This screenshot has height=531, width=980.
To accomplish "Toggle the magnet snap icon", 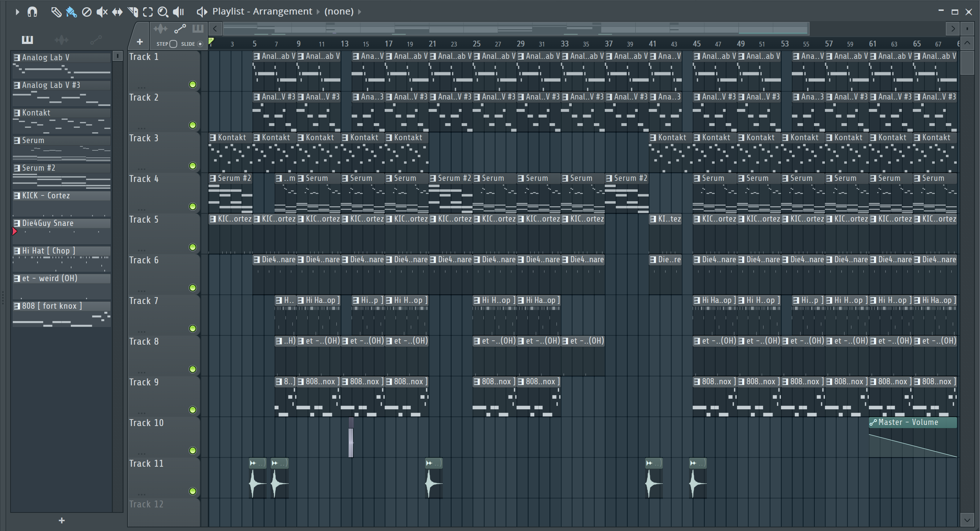I will click(32, 12).
